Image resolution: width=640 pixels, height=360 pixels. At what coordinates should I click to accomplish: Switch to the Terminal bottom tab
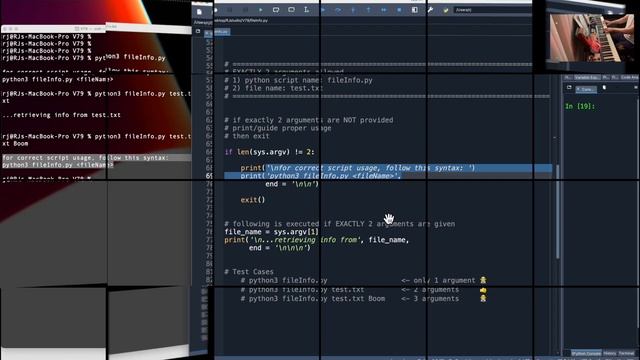pyautogui.click(x=627, y=353)
